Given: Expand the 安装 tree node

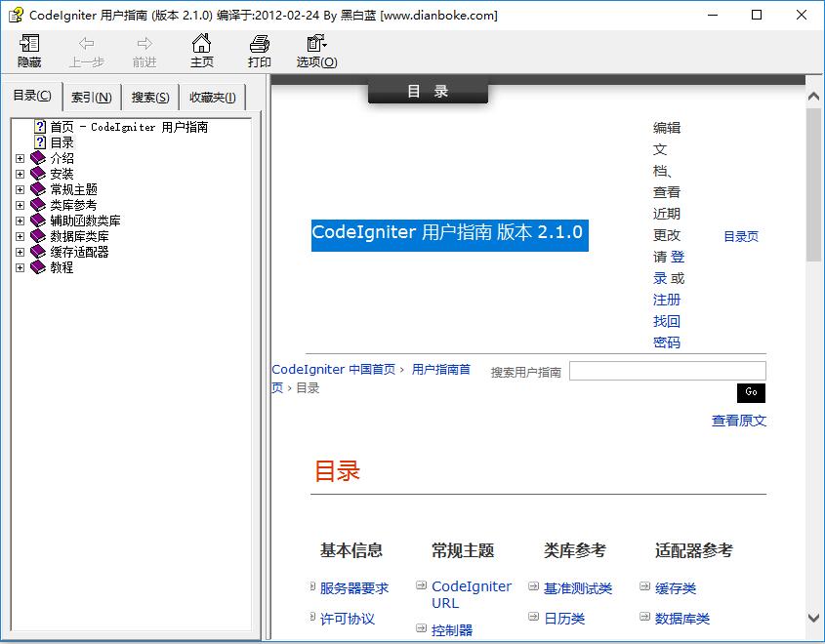Looking at the screenshot, I should tap(21, 173).
